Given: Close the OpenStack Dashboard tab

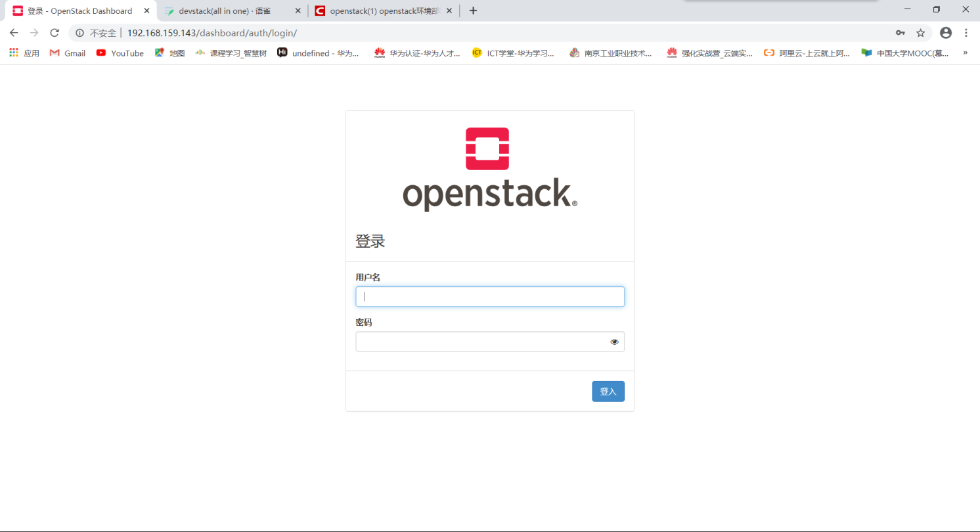Looking at the screenshot, I should pyautogui.click(x=147, y=11).
